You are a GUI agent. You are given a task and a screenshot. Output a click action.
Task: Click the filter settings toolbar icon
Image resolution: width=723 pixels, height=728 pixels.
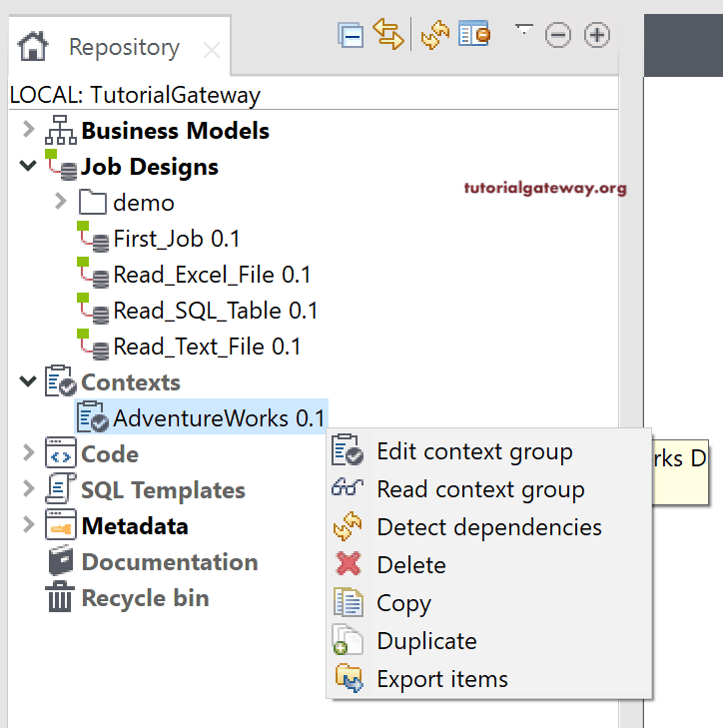click(x=473, y=36)
